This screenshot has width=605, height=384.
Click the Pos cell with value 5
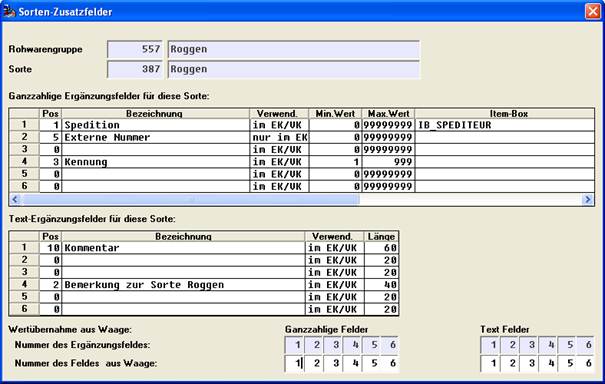click(x=50, y=137)
